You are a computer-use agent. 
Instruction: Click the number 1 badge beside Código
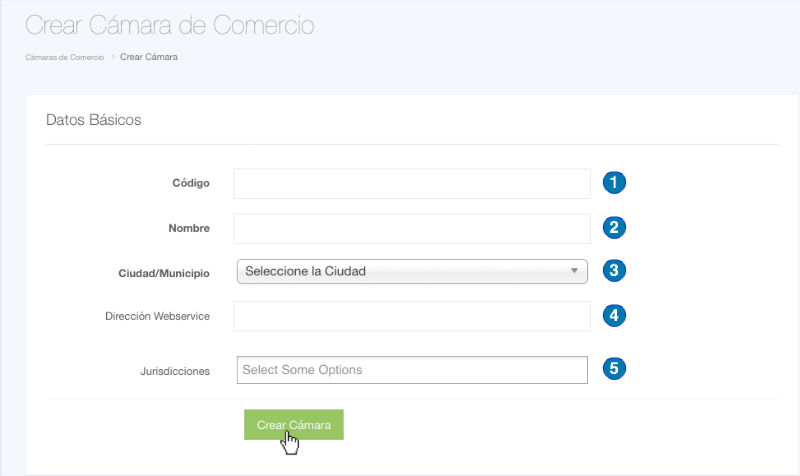pos(614,183)
